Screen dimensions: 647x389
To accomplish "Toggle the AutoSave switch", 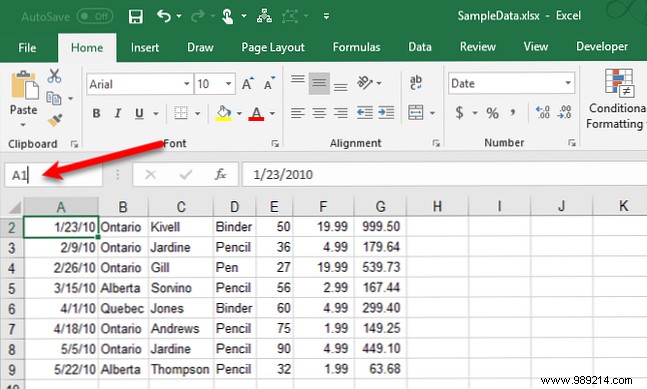I will coord(95,17).
